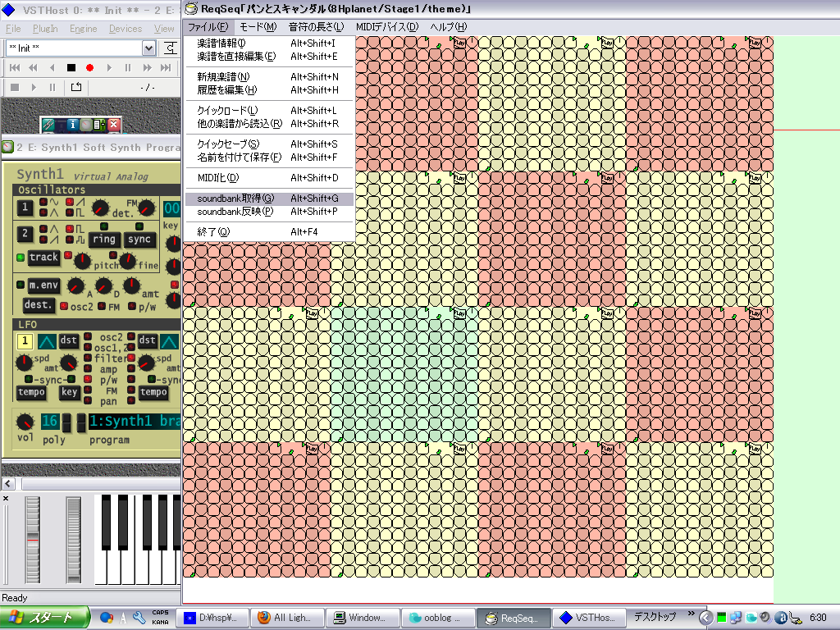Click VSTHost horizontal scrollbar left arrow
840x630 pixels.
pyautogui.click(x=8, y=484)
